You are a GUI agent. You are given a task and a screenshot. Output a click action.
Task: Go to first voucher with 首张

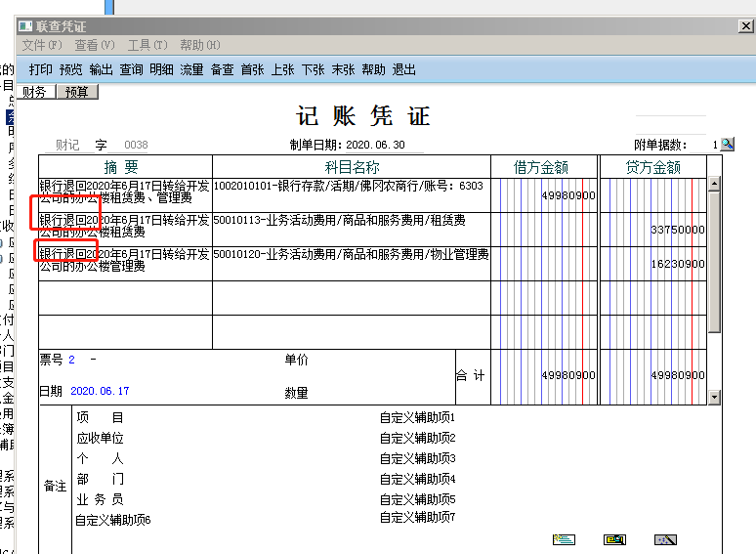[x=253, y=70]
